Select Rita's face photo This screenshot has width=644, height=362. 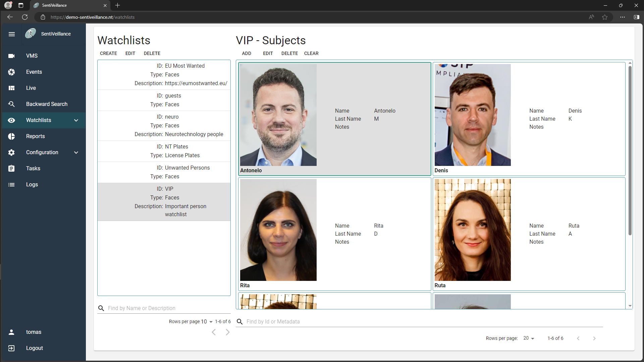coord(278,230)
